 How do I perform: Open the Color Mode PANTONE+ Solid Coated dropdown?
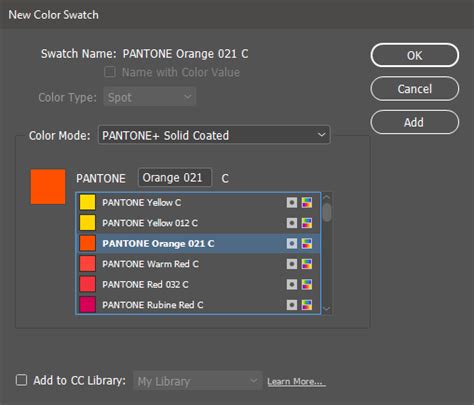pos(214,135)
